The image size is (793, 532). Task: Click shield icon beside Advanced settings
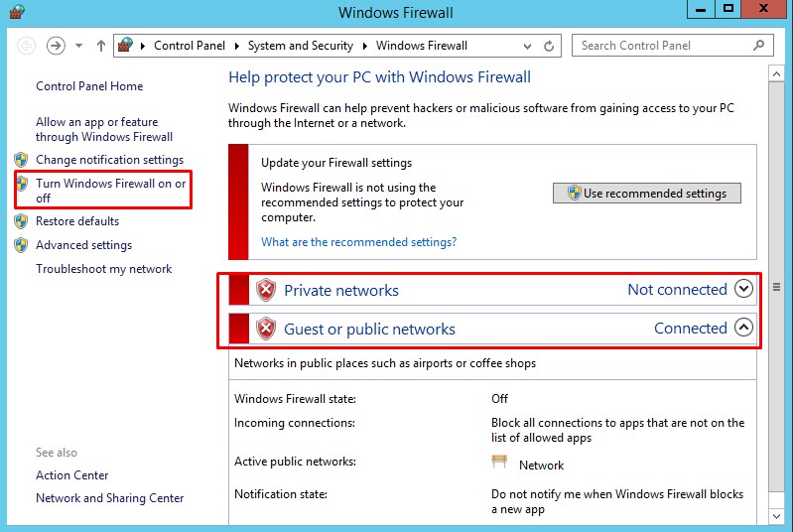pos(21,245)
